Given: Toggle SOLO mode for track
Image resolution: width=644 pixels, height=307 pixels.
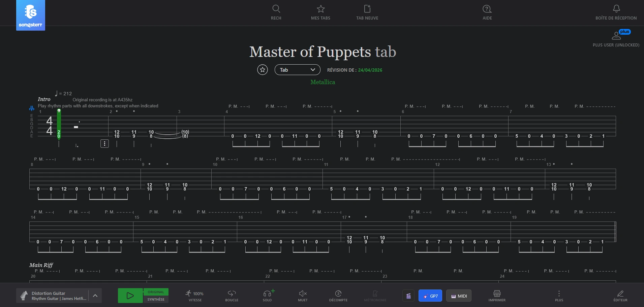Looking at the screenshot, I should (x=268, y=296).
